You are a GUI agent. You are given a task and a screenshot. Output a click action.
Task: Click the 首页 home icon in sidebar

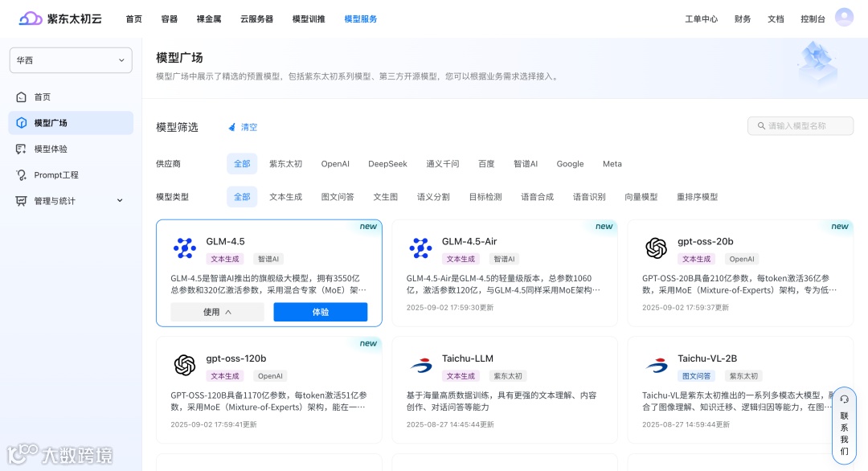pos(21,97)
